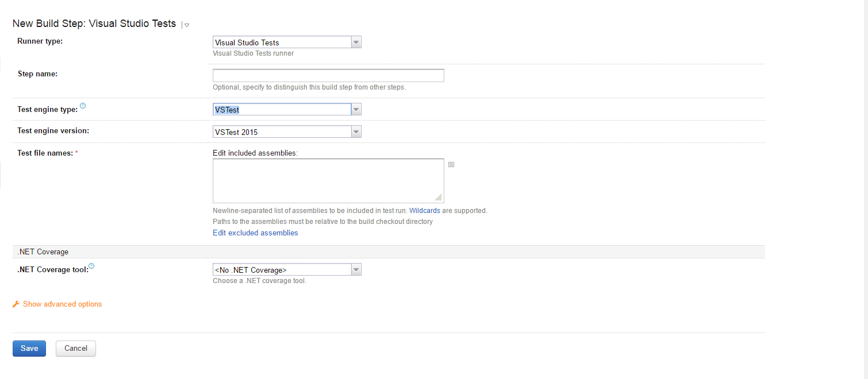The width and height of the screenshot is (868, 379).
Task: Open the popup editor icon beside included assemblies
Action: (451, 165)
